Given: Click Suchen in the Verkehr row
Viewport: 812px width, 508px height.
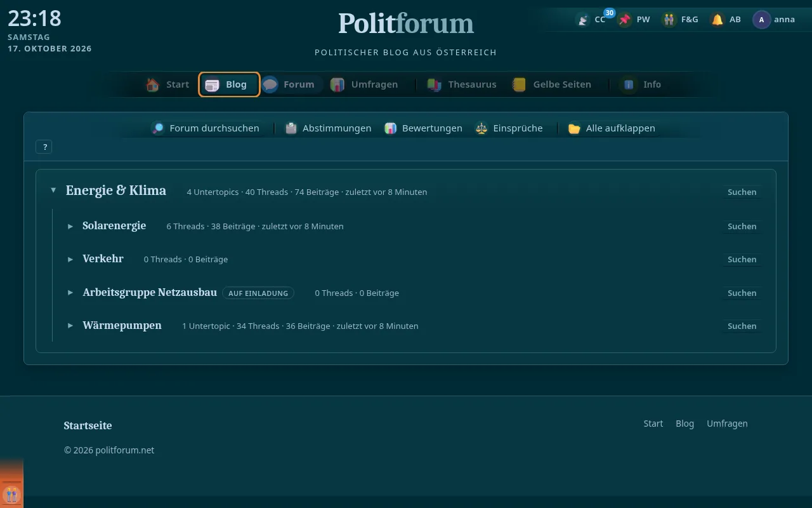Looking at the screenshot, I should [742, 259].
